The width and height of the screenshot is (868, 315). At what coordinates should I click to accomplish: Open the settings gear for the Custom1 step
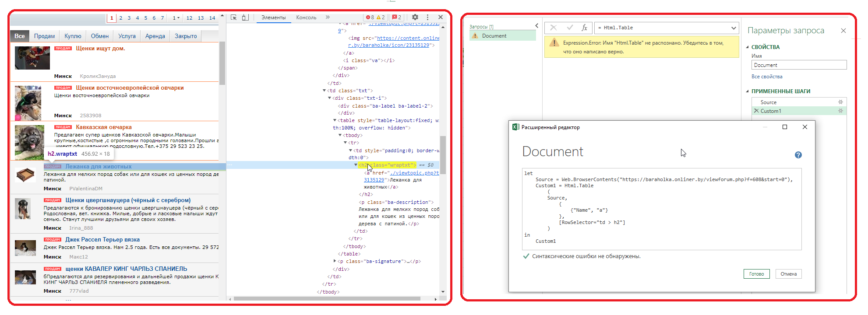click(x=840, y=111)
